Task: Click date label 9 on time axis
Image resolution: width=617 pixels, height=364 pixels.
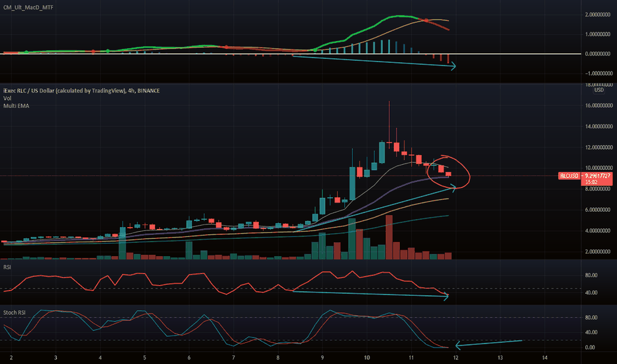Action: (322, 358)
